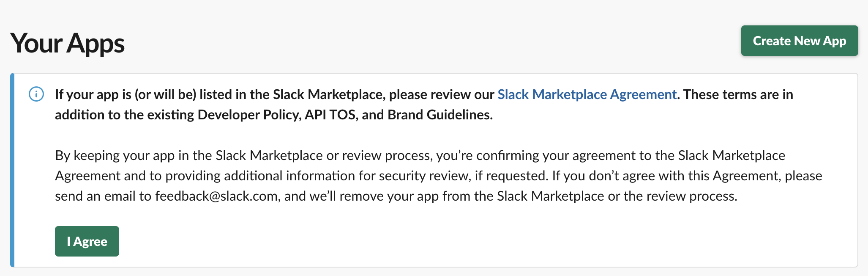
Task: Click the 'These terms are in' text
Action: (x=738, y=94)
